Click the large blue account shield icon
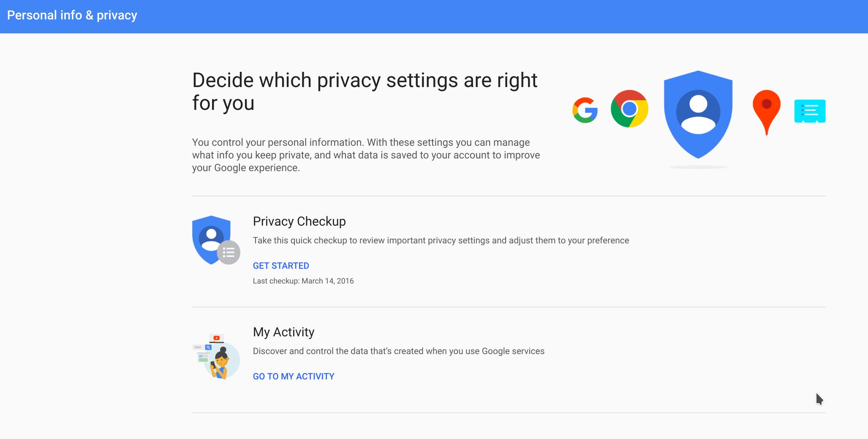The height and width of the screenshot is (439, 868). [x=698, y=115]
